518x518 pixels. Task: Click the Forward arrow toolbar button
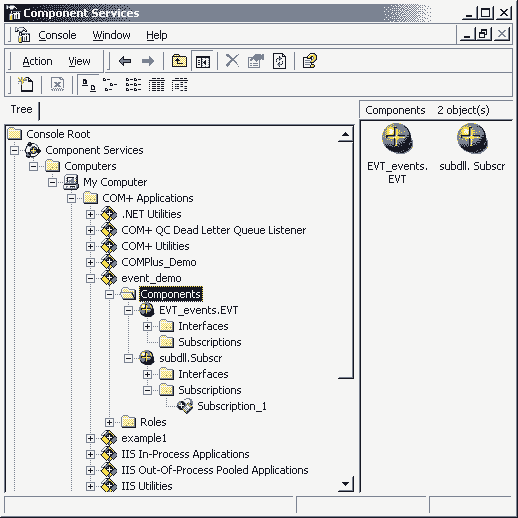(148, 61)
